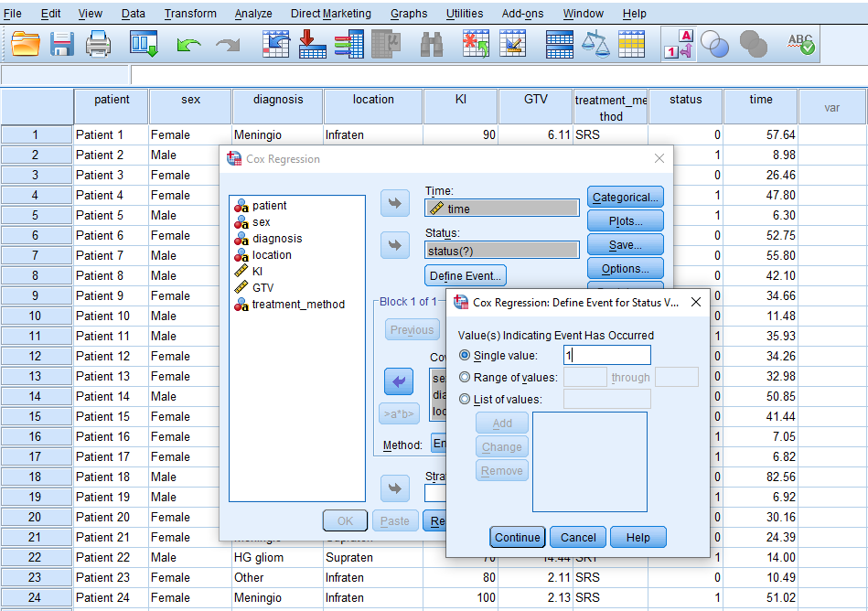Select the GTV column header
This screenshot has width=868, height=611.
tap(536, 106)
